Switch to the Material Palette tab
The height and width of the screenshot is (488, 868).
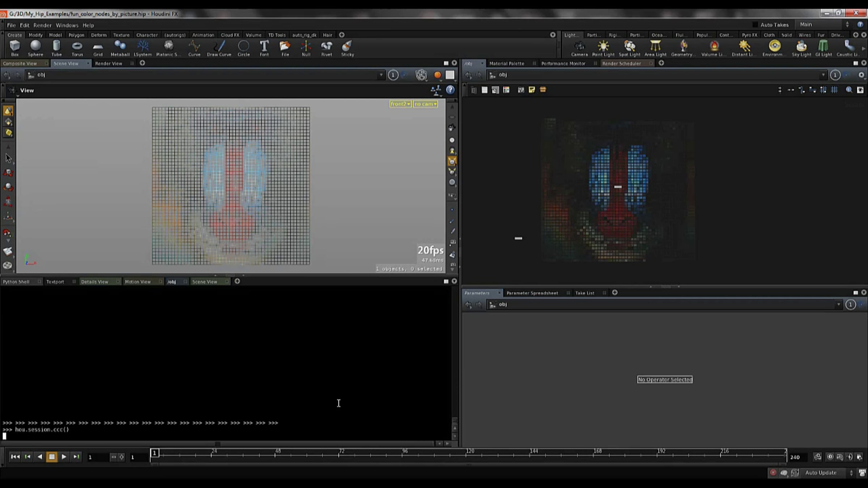pos(507,64)
